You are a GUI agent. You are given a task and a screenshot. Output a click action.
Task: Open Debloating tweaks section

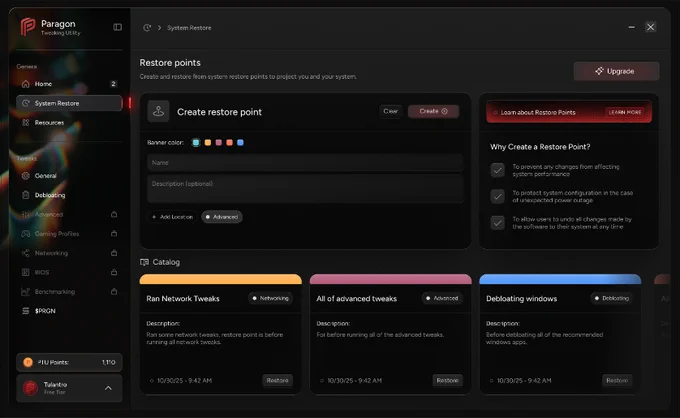(x=69, y=195)
